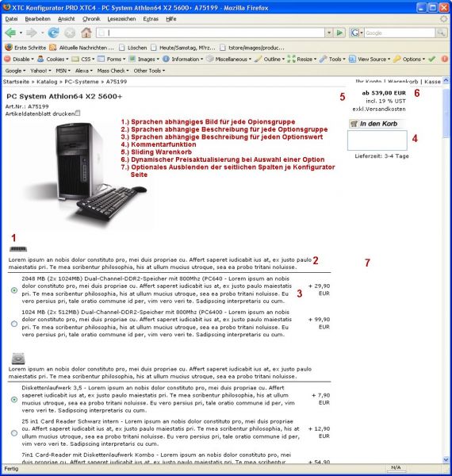Image resolution: width=452 pixels, height=476 pixels.
Task: Open the Cookies dropdown menu
Action: (53, 59)
